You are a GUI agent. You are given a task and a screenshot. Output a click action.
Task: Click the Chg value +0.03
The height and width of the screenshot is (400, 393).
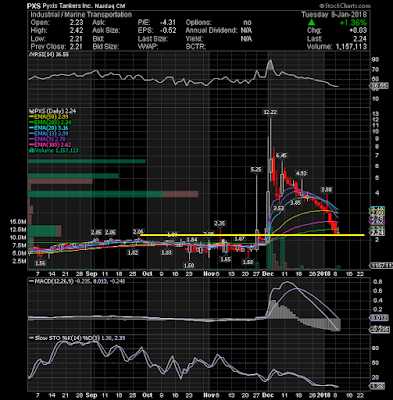tap(359, 31)
